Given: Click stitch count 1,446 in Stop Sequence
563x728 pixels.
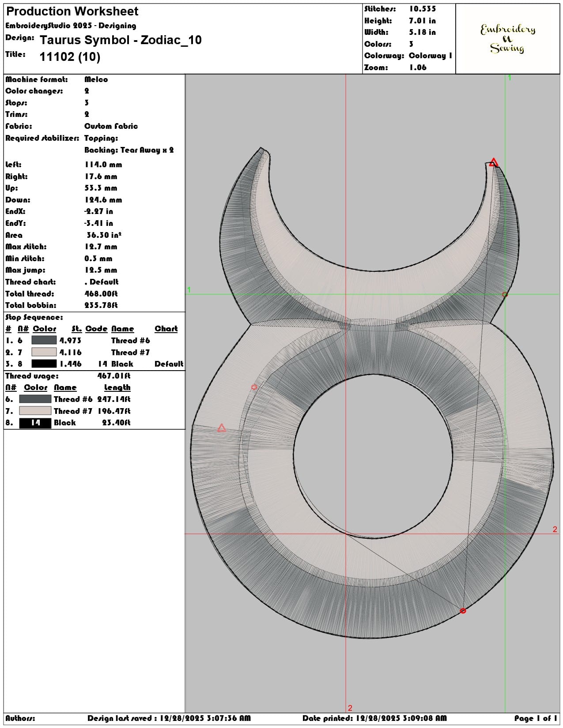Looking at the screenshot, I should pos(71,364).
